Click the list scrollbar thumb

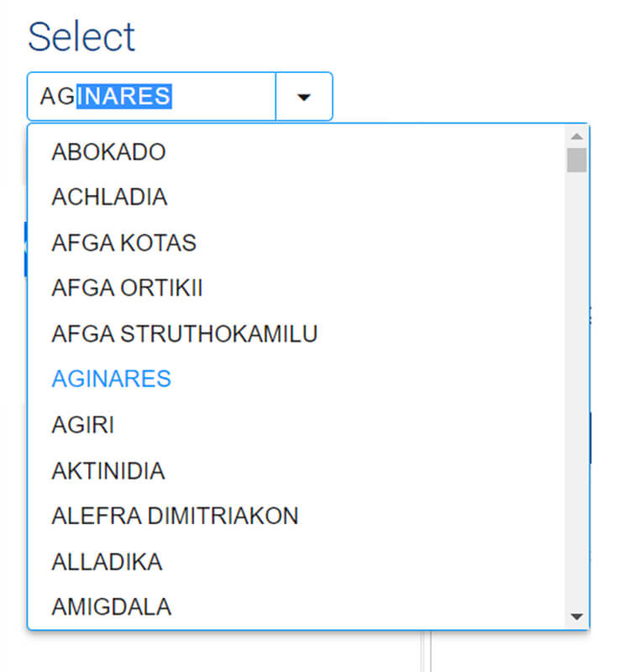pyautogui.click(x=576, y=160)
